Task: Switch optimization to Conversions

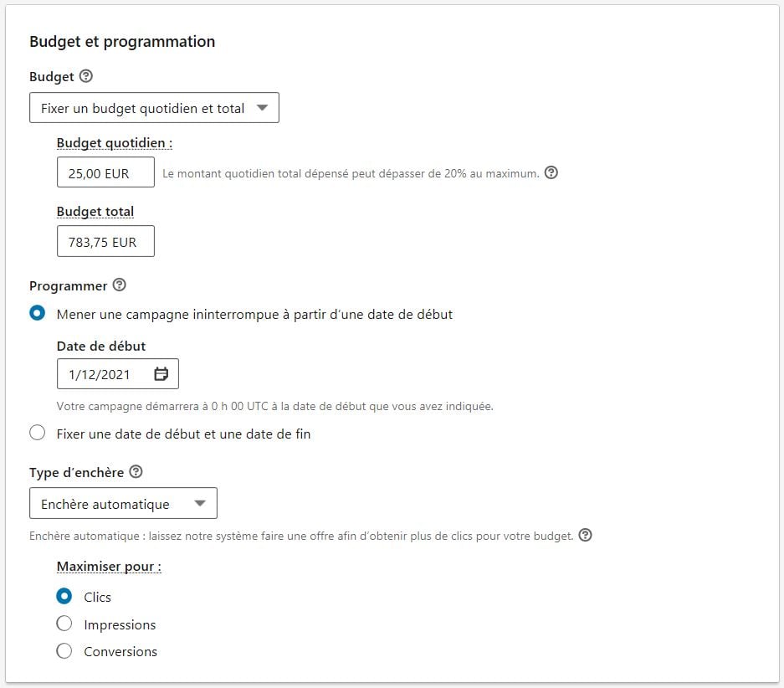Action: click(64, 651)
